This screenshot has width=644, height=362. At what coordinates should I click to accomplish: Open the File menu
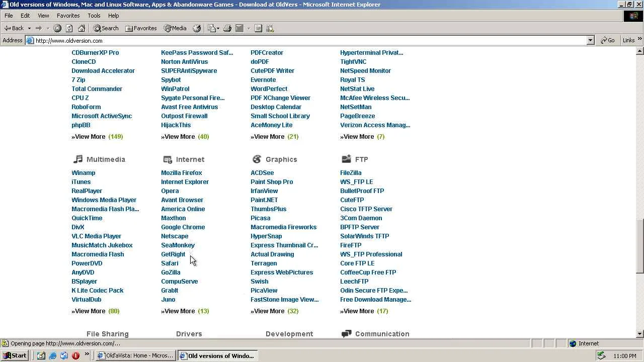tap(9, 16)
